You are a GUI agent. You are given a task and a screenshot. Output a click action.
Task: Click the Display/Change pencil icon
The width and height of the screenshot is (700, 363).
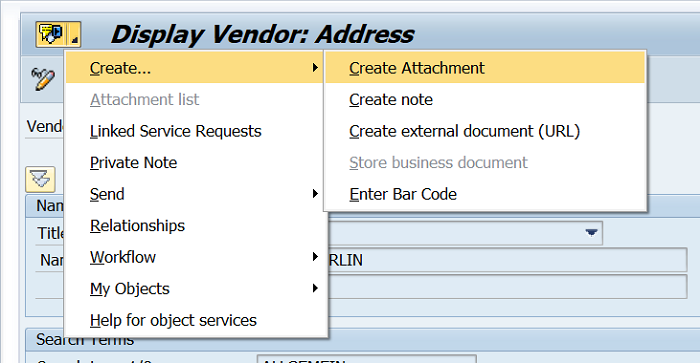(x=43, y=79)
